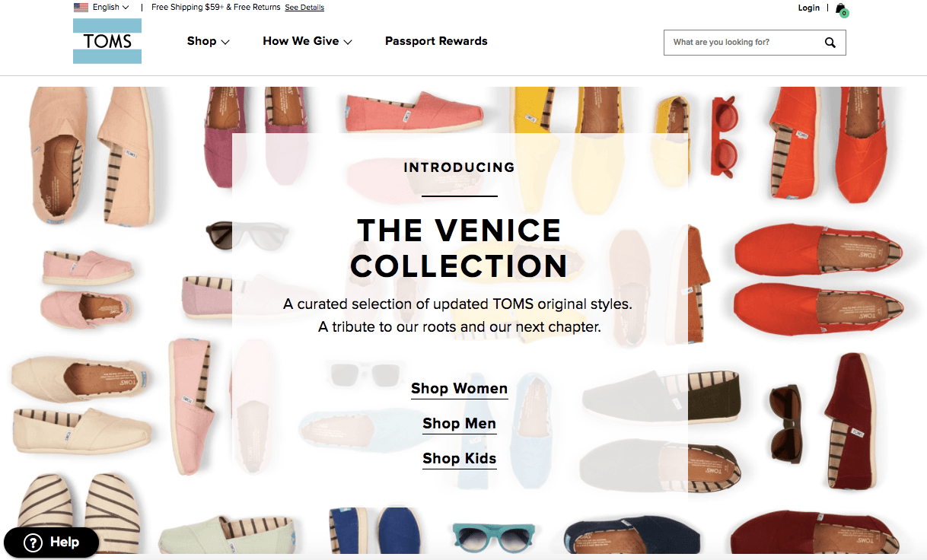
Task: Click the Login link
Action: (x=809, y=8)
